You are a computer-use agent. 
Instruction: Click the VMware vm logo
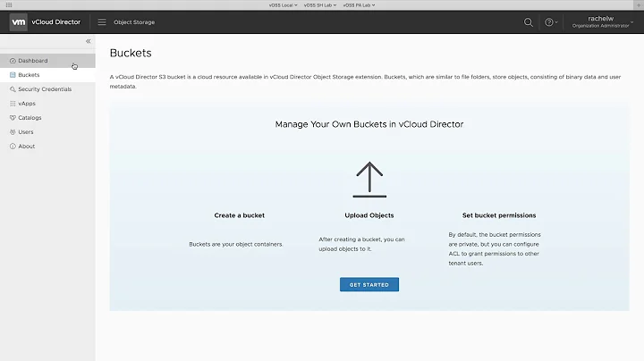[x=19, y=22]
